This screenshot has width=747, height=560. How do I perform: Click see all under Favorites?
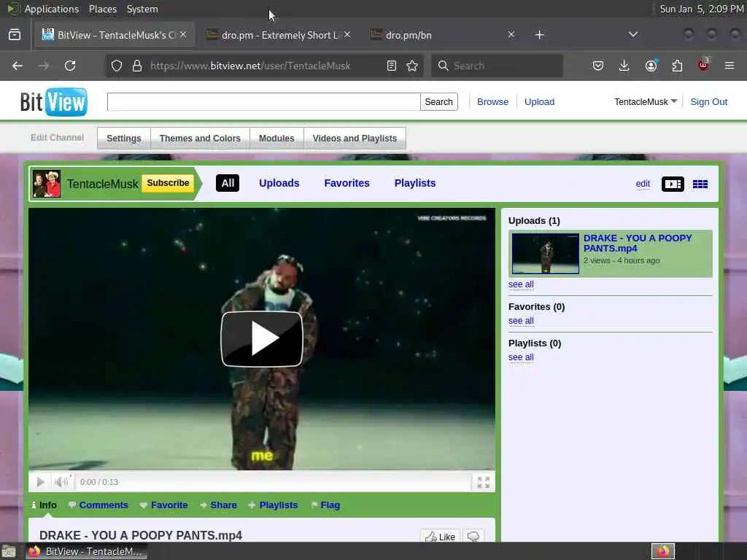pyautogui.click(x=521, y=321)
